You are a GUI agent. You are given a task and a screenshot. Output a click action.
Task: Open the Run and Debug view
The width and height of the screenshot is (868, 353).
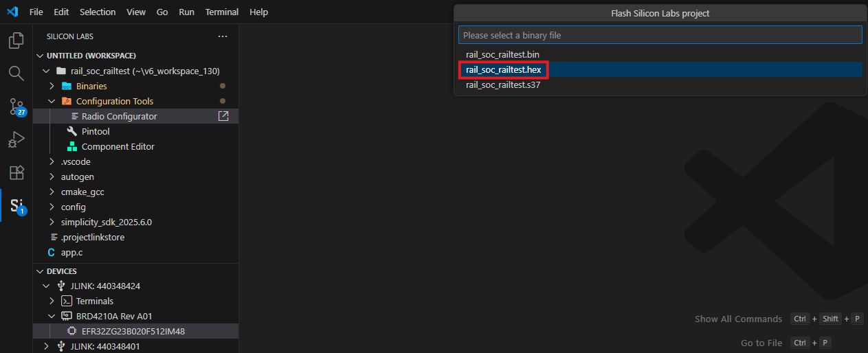click(x=16, y=139)
